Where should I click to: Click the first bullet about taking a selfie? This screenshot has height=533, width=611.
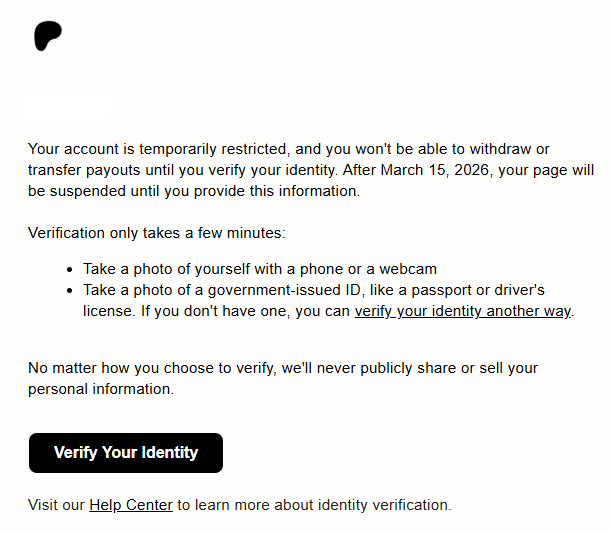[x=259, y=269]
